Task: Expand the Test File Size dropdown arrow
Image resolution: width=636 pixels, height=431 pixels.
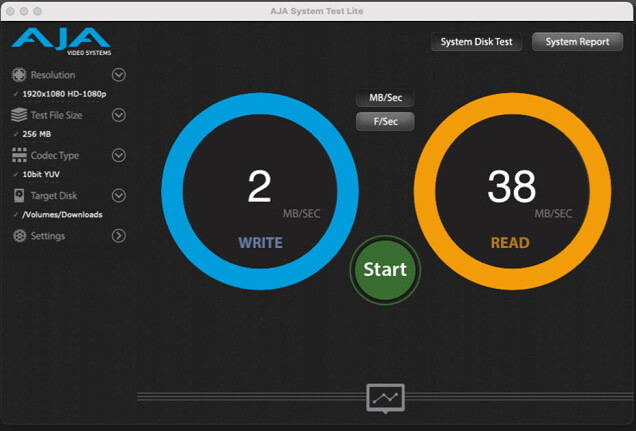Action: 119,115
